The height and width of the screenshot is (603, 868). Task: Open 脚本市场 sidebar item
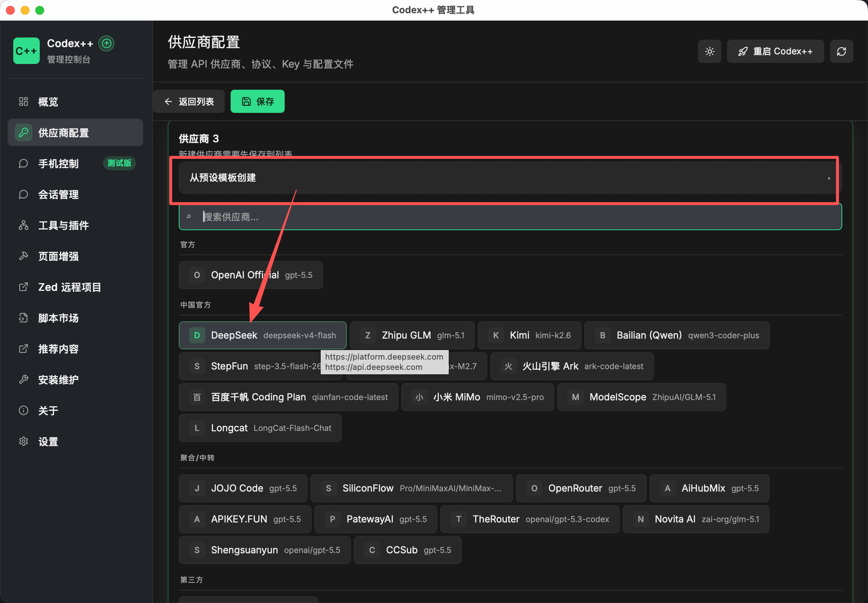(x=75, y=318)
